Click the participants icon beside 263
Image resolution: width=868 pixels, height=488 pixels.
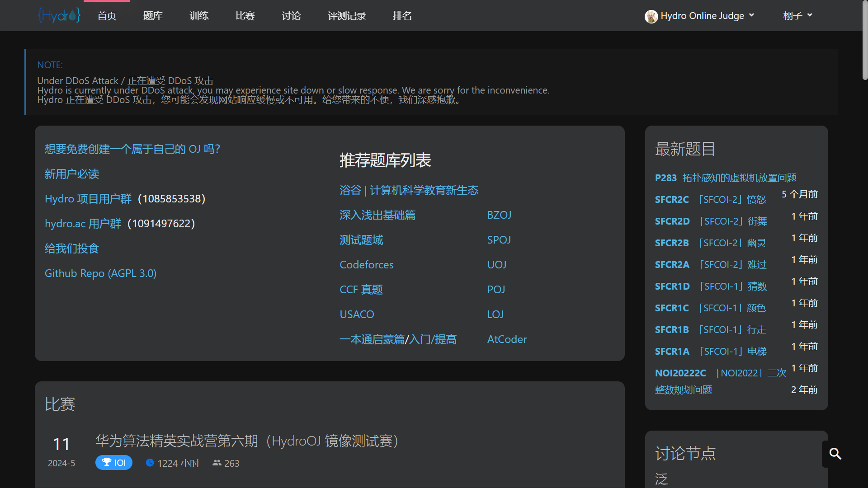point(217,463)
